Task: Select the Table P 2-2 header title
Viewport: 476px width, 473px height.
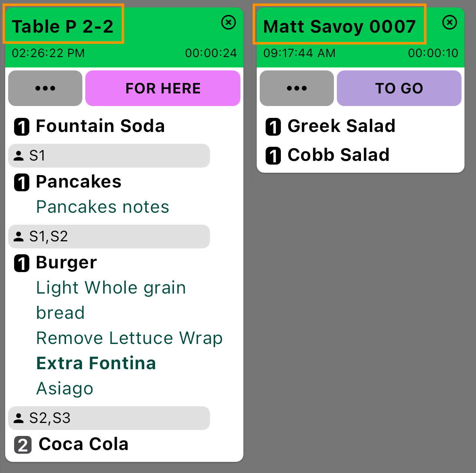Action: (63, 26)
